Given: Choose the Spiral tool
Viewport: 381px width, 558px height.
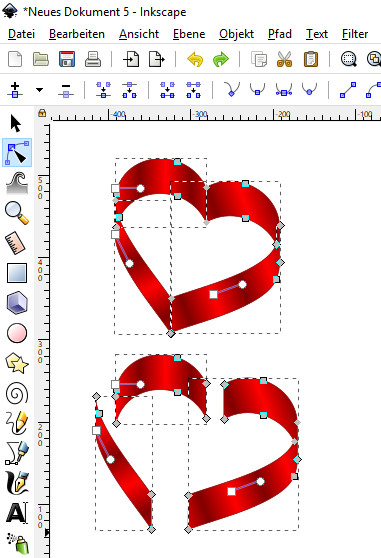Looking at the screenshot, I should click(x=17, y=394).
